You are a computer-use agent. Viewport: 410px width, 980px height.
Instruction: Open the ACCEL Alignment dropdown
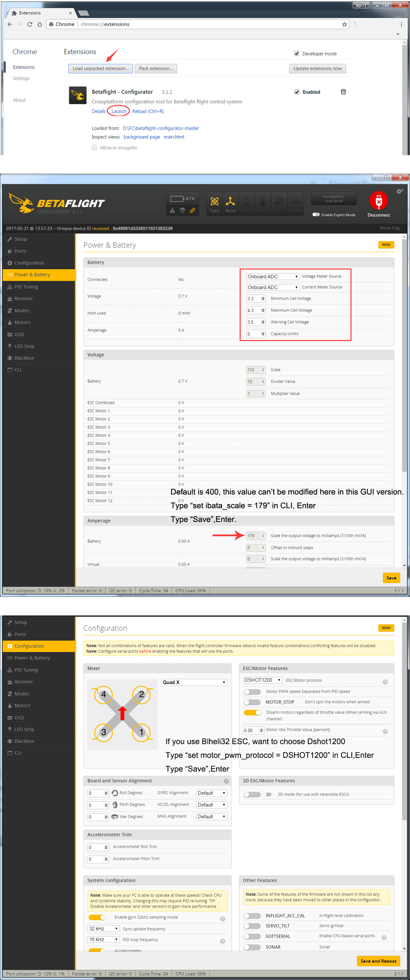point(212,805)
